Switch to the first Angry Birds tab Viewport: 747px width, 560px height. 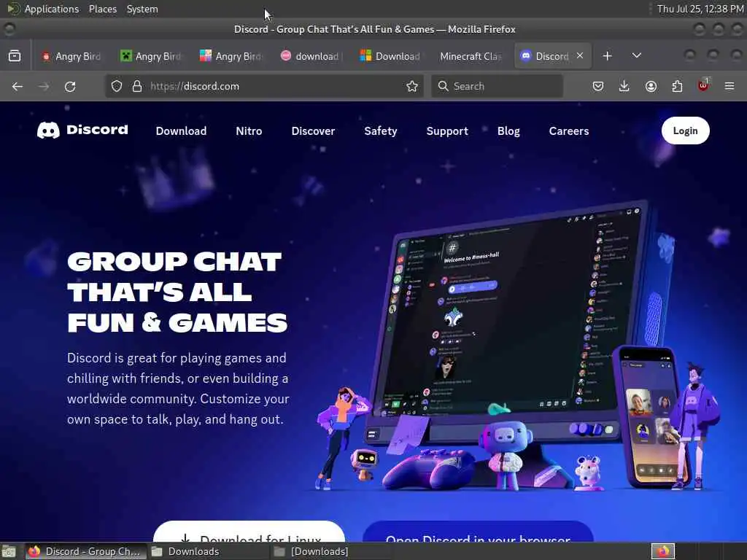[72, 56]
